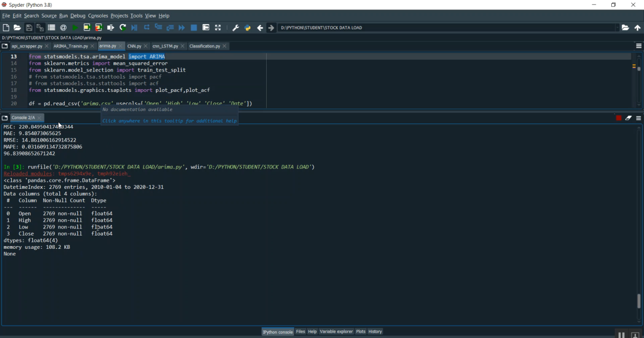Click the console vertical scrollbar handle
This screenshot has height=338, width=644.
(x=639, y=301)
